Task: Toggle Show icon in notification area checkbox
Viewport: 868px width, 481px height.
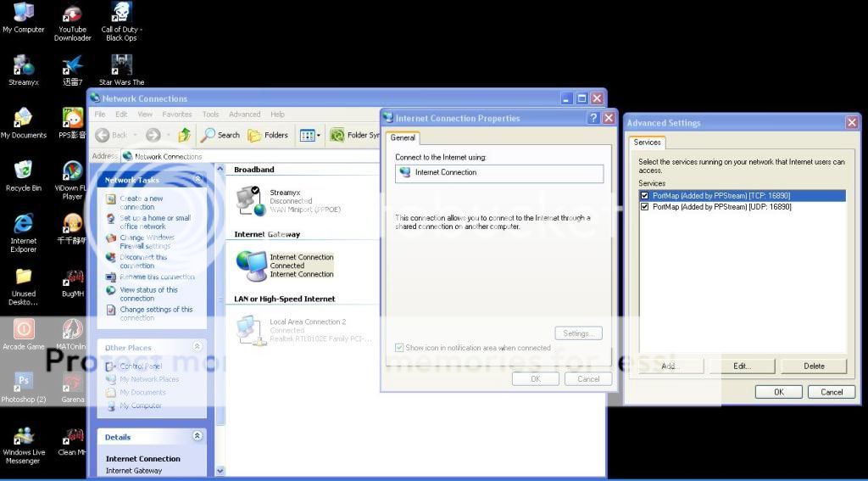Action: (400, 348)
